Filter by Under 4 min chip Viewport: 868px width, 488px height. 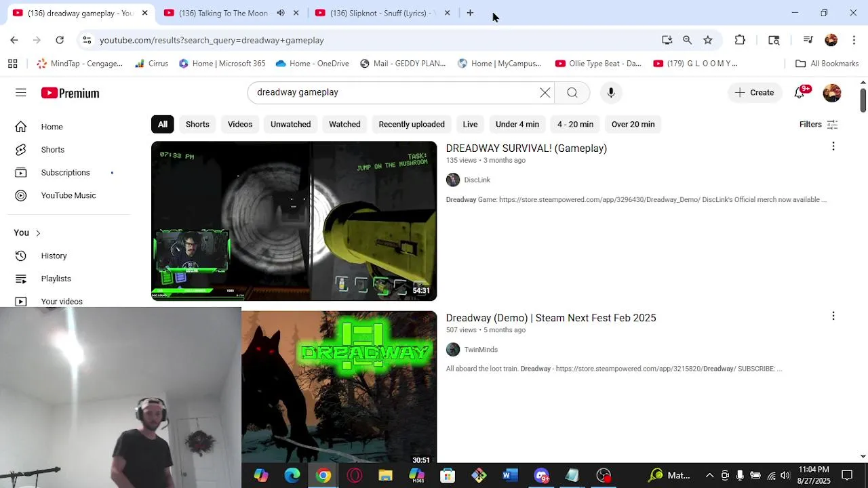[x=517, y=124]
